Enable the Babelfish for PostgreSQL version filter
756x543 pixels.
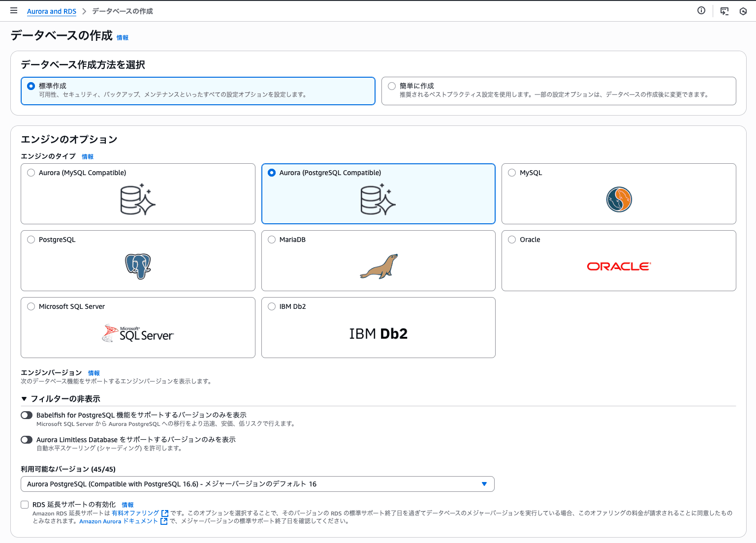[x=27, y=415]
